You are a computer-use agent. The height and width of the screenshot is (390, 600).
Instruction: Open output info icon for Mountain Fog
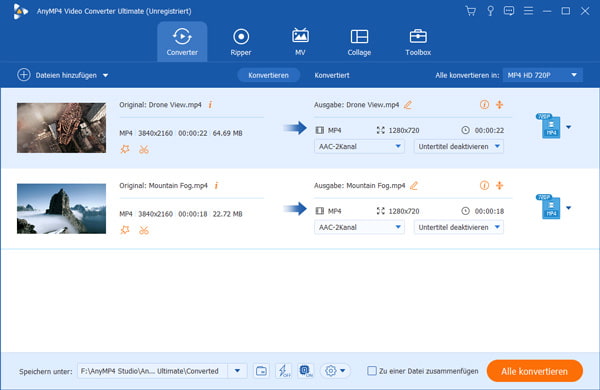484,185
